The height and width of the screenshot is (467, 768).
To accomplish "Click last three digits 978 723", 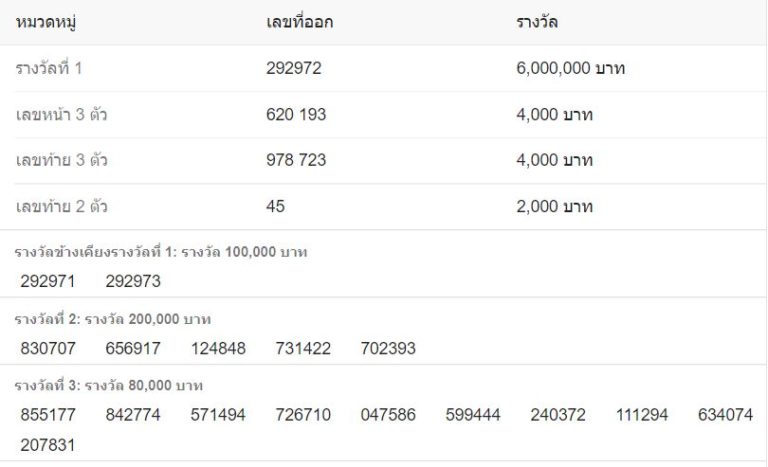I will pos(296,160).
